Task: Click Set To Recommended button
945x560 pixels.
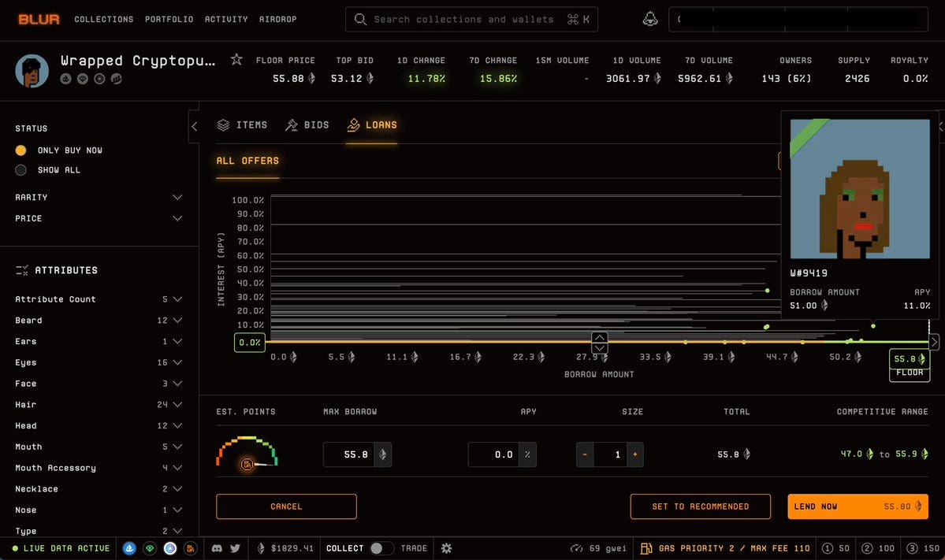Action: [x=701, y=506]
